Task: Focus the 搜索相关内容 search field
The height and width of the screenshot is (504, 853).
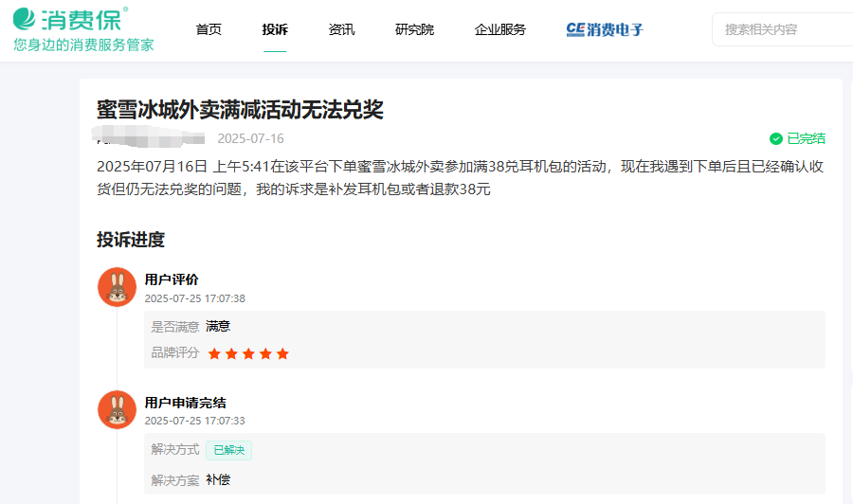Action: tap(784, 29)
